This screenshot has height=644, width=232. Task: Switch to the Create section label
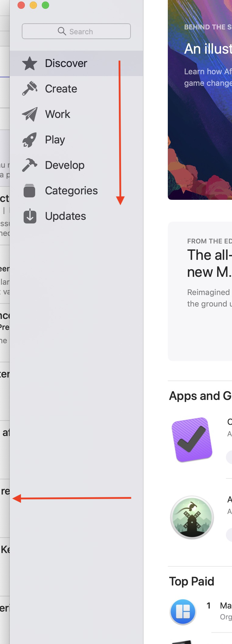coord(61,89)
